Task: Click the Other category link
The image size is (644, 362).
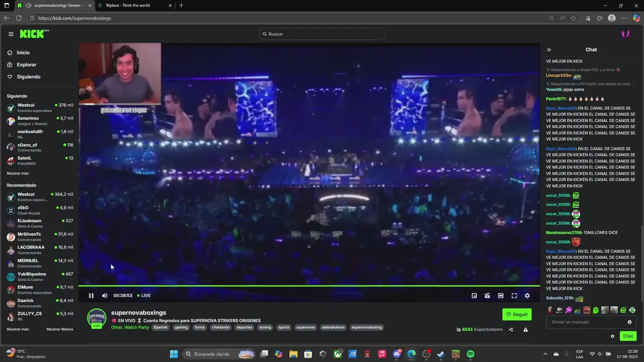Action: (x=116, y=327)
